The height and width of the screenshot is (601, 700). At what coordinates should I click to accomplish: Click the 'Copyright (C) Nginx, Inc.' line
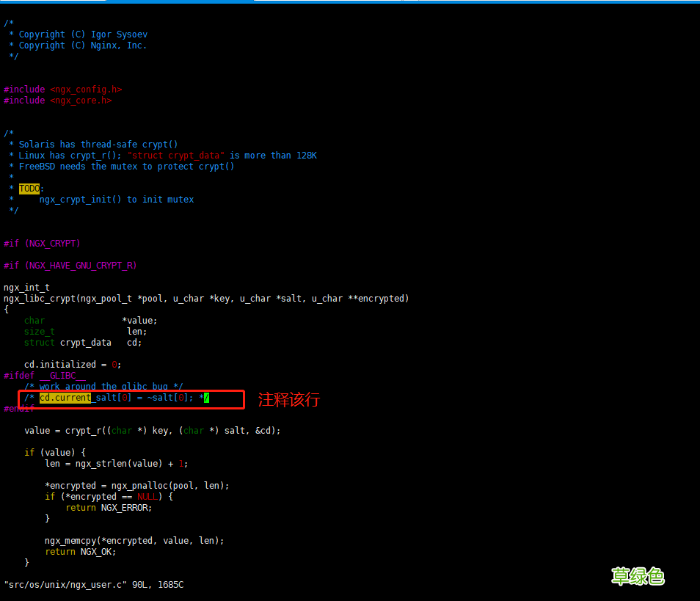[78, 45]
